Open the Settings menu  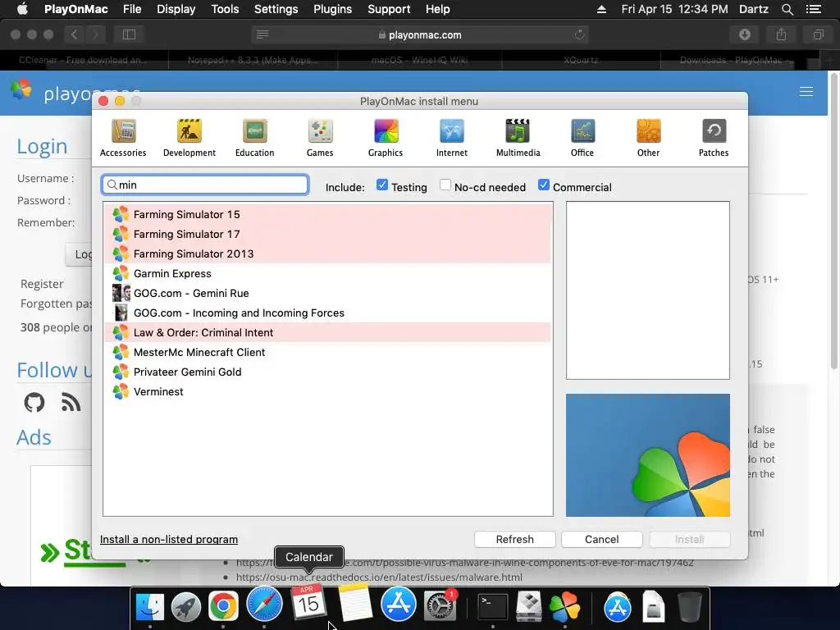[276, 9]
